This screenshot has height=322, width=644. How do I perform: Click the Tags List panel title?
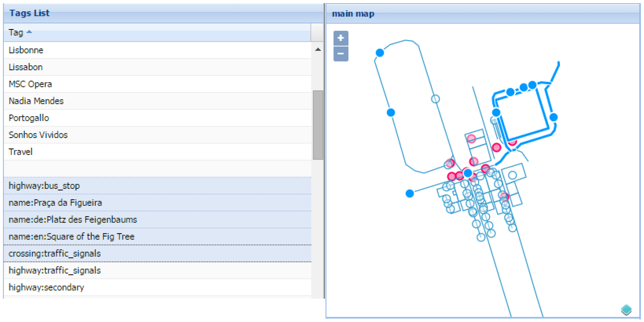coord(29,13)
